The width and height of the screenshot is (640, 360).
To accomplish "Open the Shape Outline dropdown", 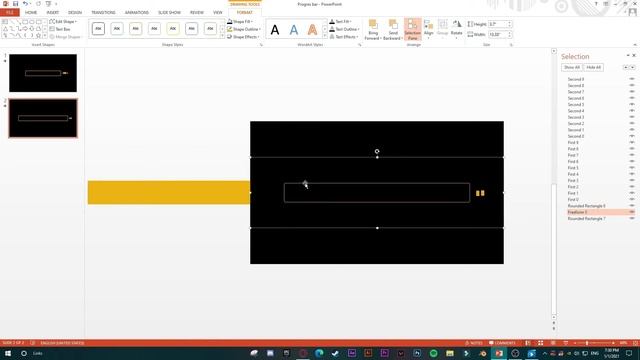I will pyautogui.click(x=244, y=29).
